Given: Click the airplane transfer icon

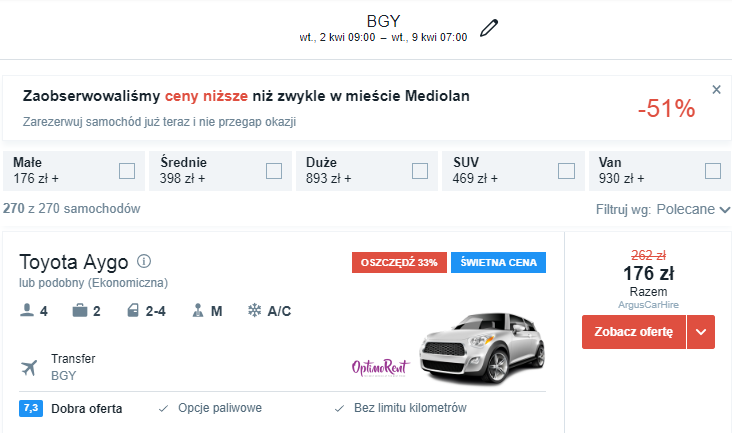Looking at the screenshot, I should pyautogui.click(x=29, y=367).
